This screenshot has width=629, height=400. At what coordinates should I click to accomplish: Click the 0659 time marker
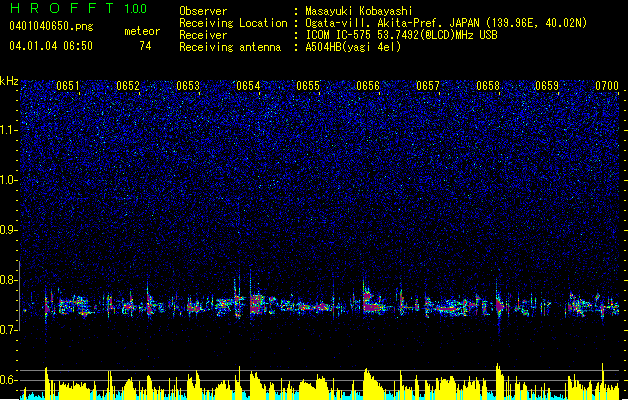click(547, 86)
